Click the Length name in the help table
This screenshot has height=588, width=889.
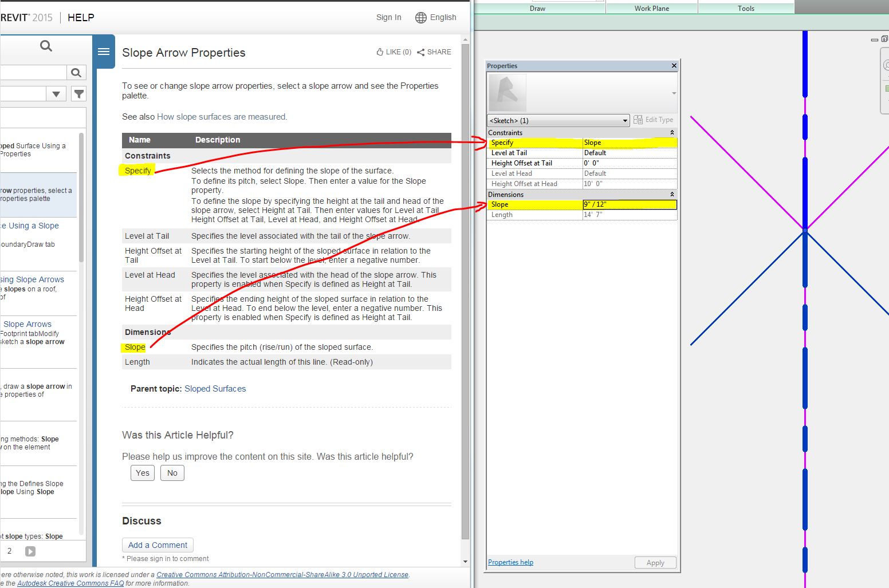[x=137, y=362]
